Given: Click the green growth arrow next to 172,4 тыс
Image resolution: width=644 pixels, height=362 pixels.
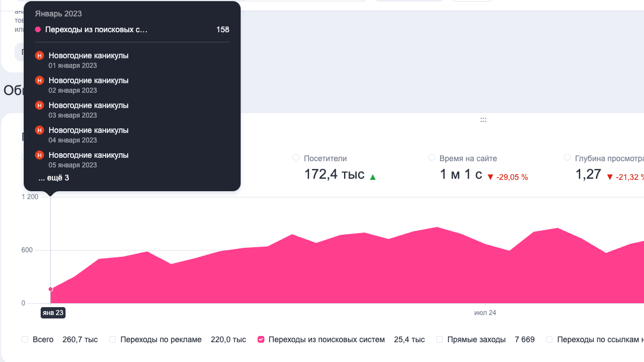Looking at the screenshot, I should click(373, 175).
